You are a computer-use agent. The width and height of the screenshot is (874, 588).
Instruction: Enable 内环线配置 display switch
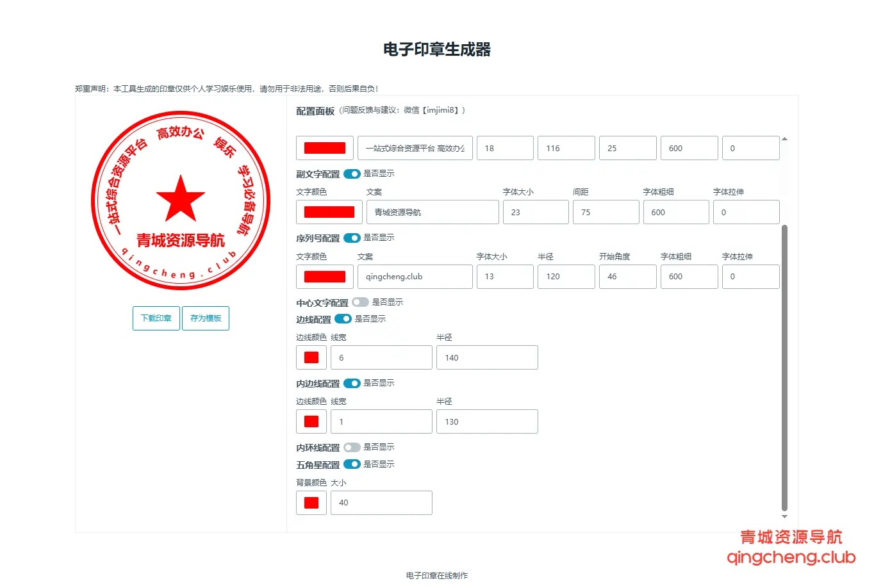(x=352, y=447)
